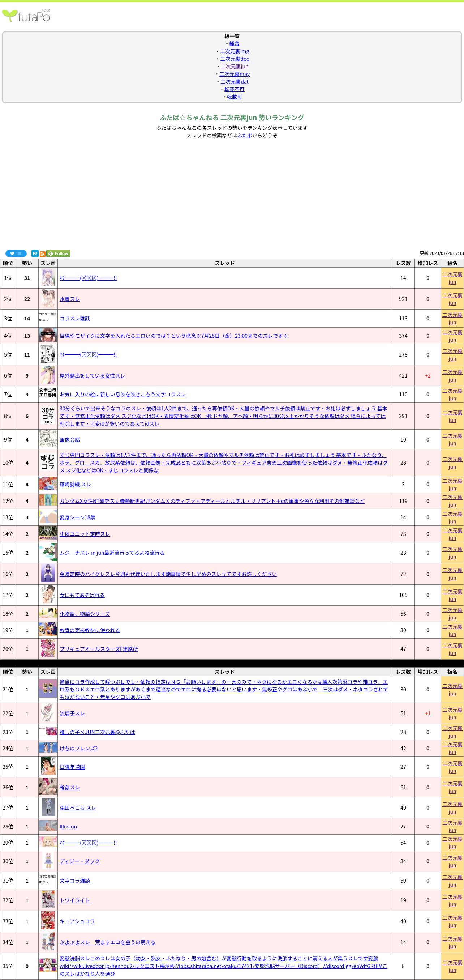Image resolution: width=464 pixels, height=980 pixels.
Task: Open the 日曜年増園 link
Action: tap(72, 767)
